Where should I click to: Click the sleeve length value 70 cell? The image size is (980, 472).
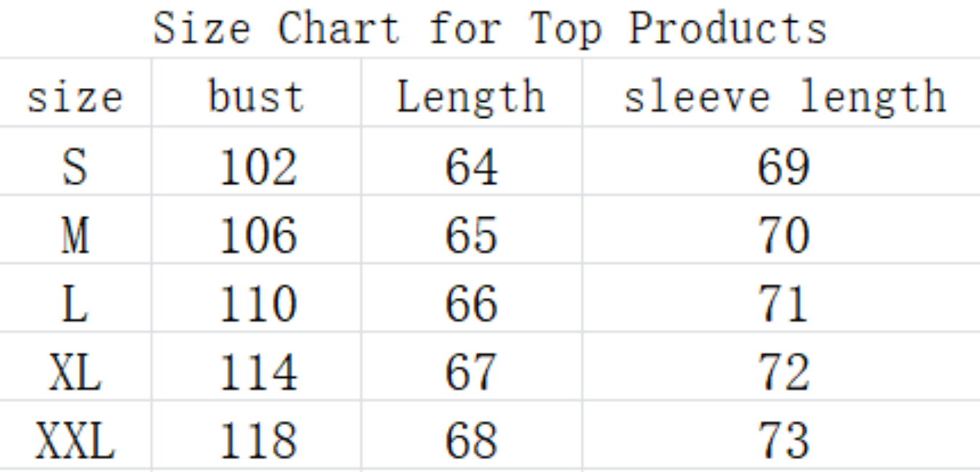pyautogui.click(x=784, y=235)
